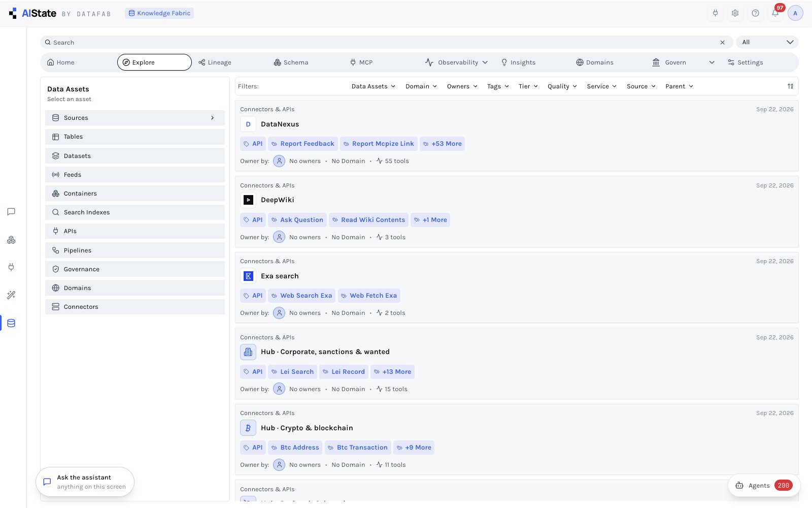Image resolution: width=812 pixels, height=508 pixels.
Task: Select Search Indexes in Data Assets panel
Action: (135, 212)
